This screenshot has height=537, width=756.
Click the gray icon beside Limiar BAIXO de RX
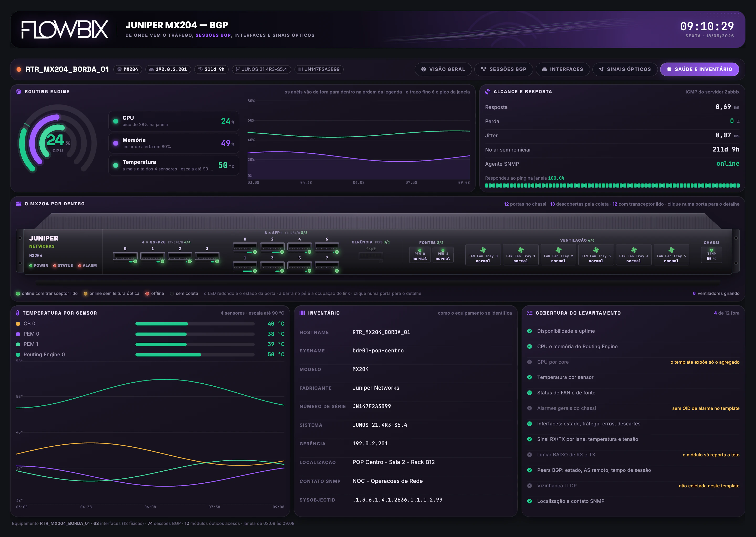[x=529, y=455]
